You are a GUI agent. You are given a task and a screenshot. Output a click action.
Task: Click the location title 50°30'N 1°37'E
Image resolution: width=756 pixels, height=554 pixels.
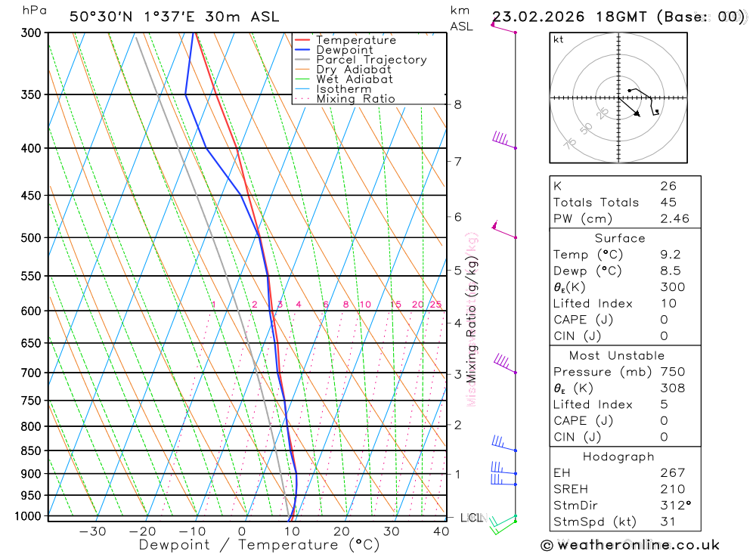132,17
